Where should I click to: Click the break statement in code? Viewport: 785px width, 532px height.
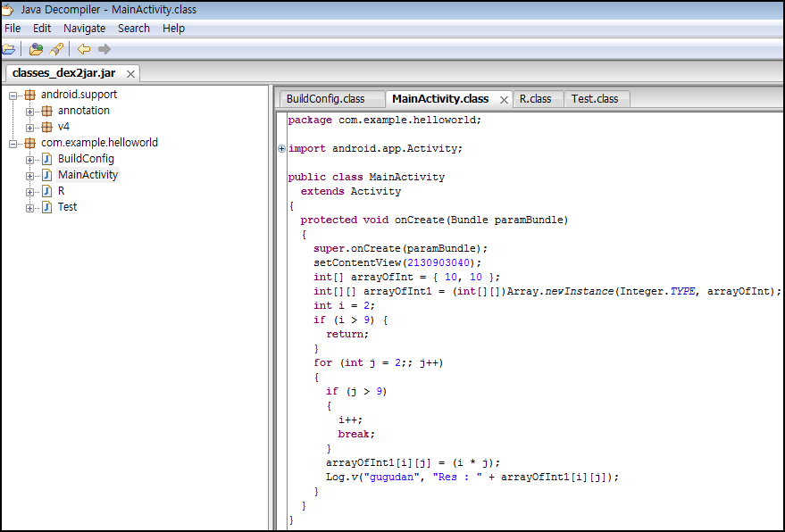click(356, 435)
